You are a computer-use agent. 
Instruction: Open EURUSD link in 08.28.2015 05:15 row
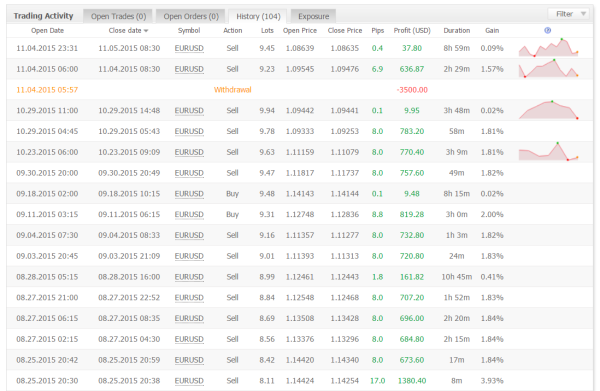coord(189,277)
